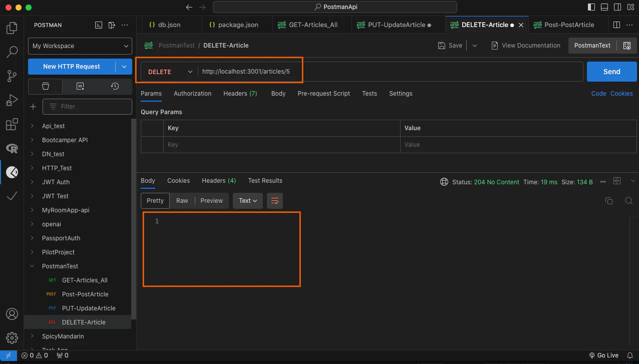Toggle the bottom panel from the title bar
Image resolution: width=639 pixels, height=364 pixels.
[x=604, y=7]
